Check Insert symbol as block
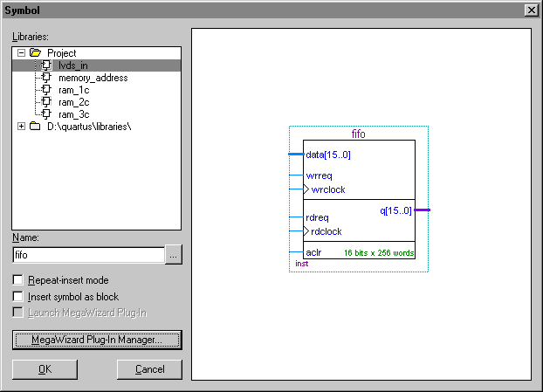543x392 pixels. (18, 296)
